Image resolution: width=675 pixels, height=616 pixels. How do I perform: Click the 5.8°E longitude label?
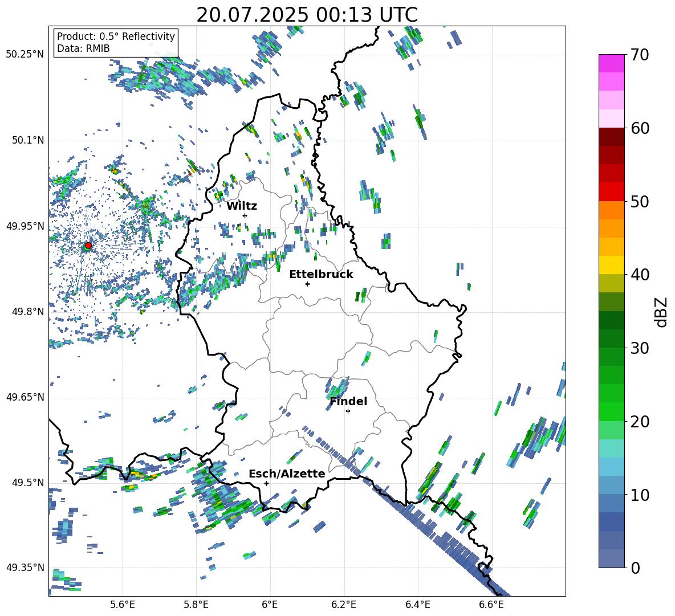tap(196, 605)
